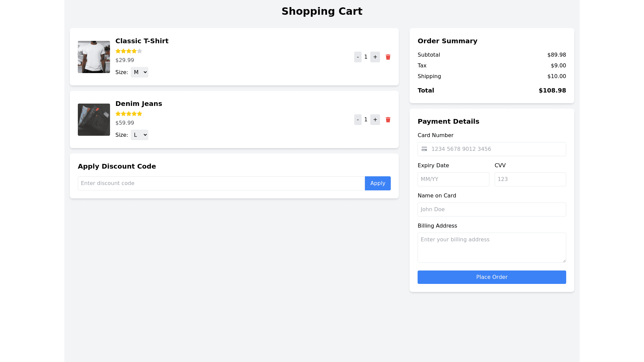Click the Classic T-Shirt product thumbnail

(94, 57)
